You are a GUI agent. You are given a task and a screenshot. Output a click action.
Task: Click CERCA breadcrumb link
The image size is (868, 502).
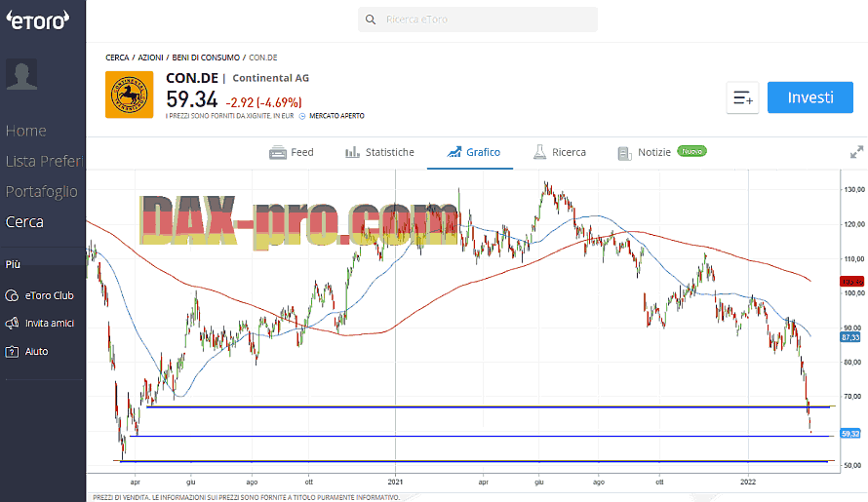pos(117,58)
